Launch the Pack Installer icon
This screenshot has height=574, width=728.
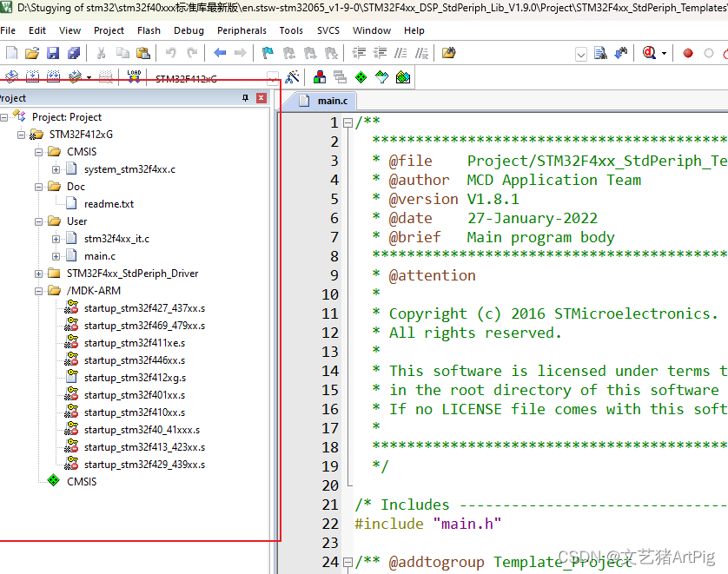pyautogui.click(x=403, y=77)
